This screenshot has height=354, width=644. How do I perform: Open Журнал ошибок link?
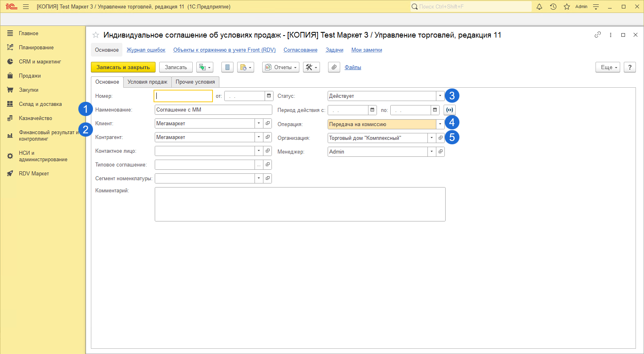[x=146, y=50]
